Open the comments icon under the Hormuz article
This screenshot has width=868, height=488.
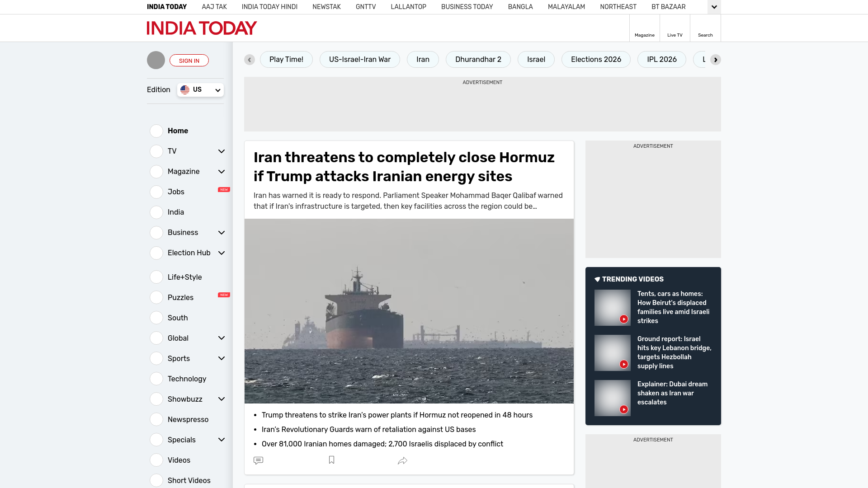coord(258,460)
